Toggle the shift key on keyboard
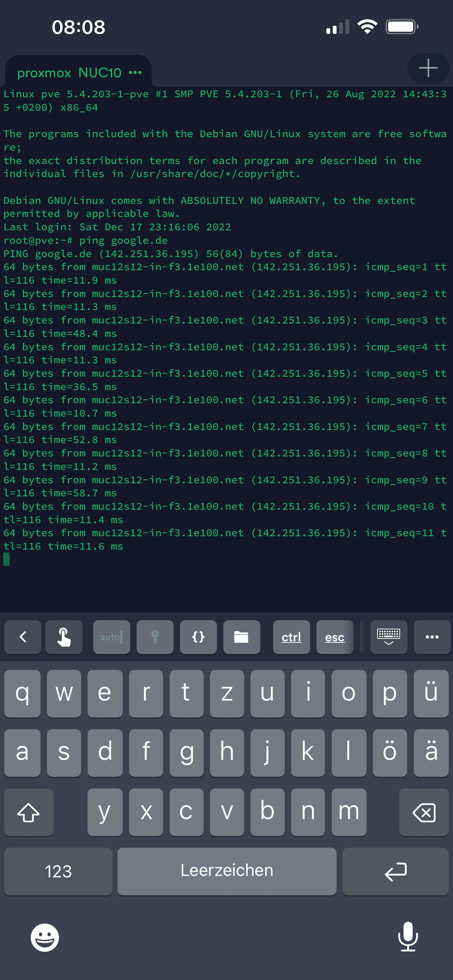453x980 pixels. pyautogui.click(x=29, y=812)
